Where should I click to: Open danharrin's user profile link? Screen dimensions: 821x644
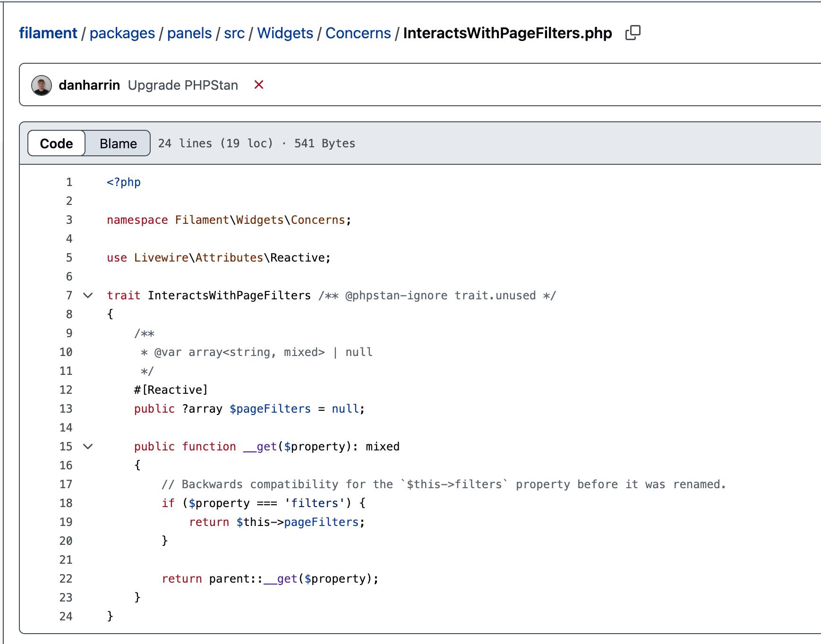tap(89, 85)
